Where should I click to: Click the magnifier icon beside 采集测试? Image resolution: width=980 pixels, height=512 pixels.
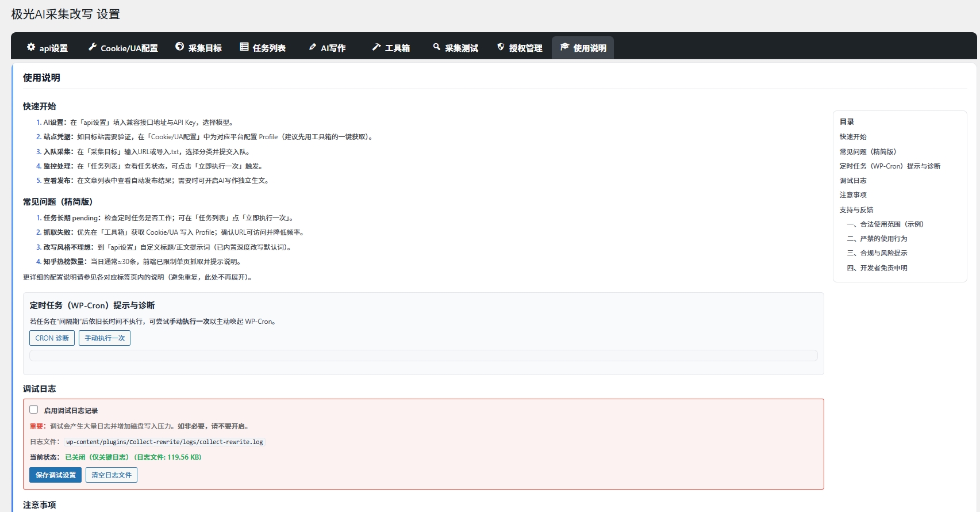437,47
